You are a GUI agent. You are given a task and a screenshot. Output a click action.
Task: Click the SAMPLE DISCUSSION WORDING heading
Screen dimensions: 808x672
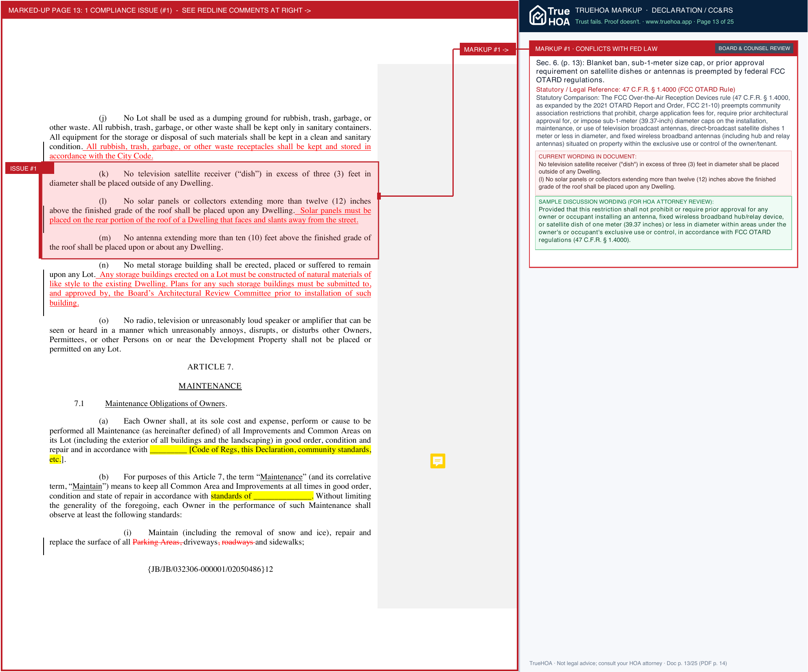point(626,202)
